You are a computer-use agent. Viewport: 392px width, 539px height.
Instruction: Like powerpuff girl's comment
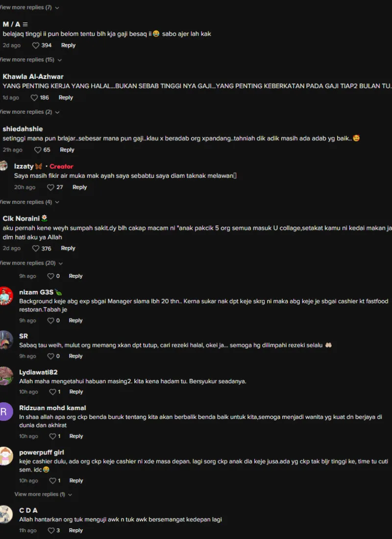coord(52,481)
